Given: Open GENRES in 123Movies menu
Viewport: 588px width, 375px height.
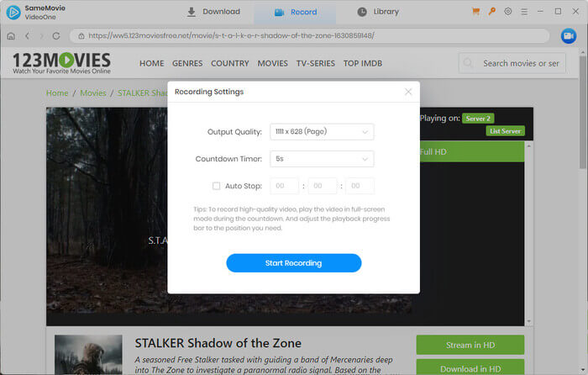Looking at the screenshot, I should point(187,63).
